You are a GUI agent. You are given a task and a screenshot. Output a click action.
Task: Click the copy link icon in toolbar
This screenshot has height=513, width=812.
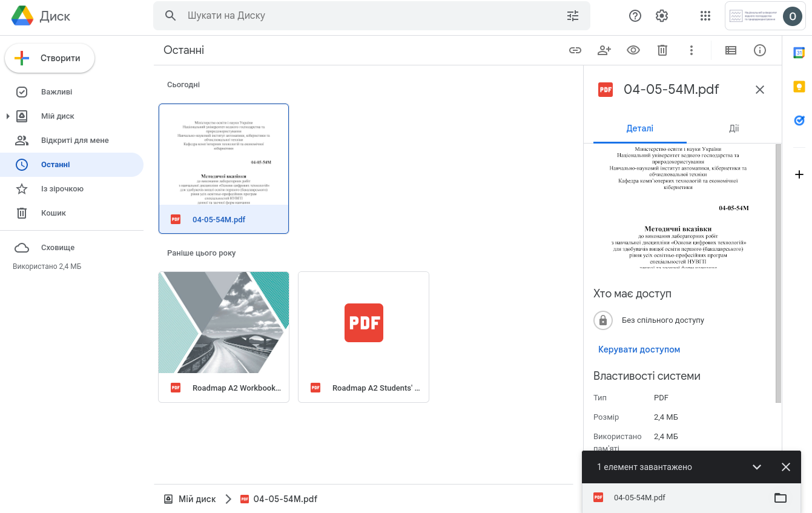pos(575,50)
